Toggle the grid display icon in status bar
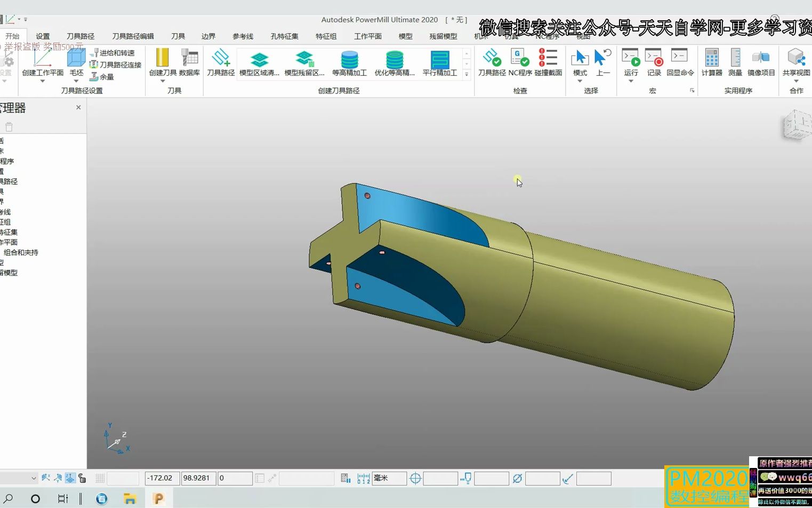812x508 pixels. pos(100,478)
